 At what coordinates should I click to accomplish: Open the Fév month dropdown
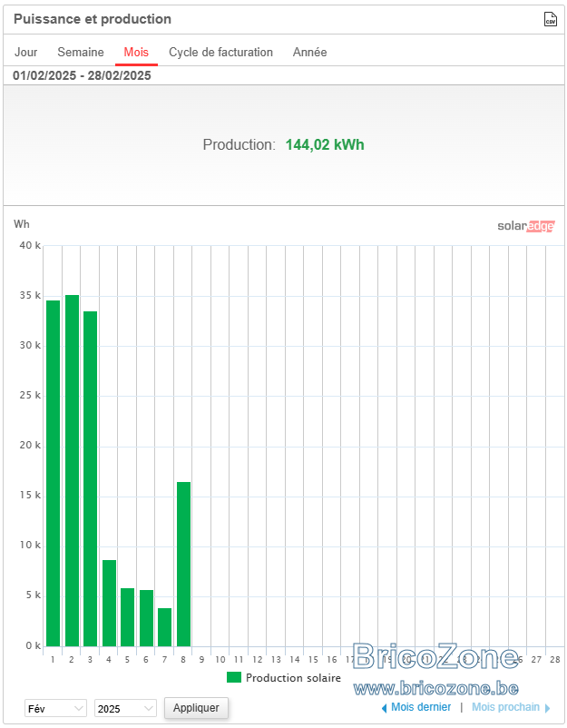coord(55,708)
